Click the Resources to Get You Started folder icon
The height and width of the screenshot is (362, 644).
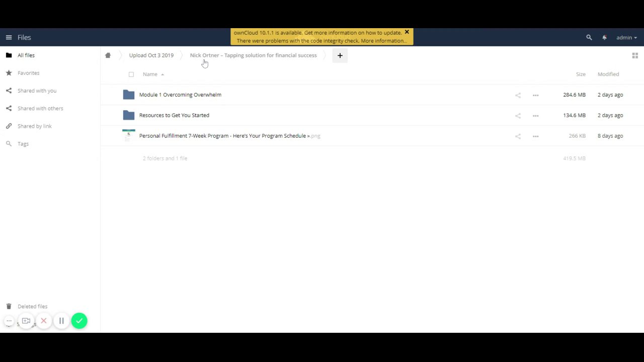129,115
